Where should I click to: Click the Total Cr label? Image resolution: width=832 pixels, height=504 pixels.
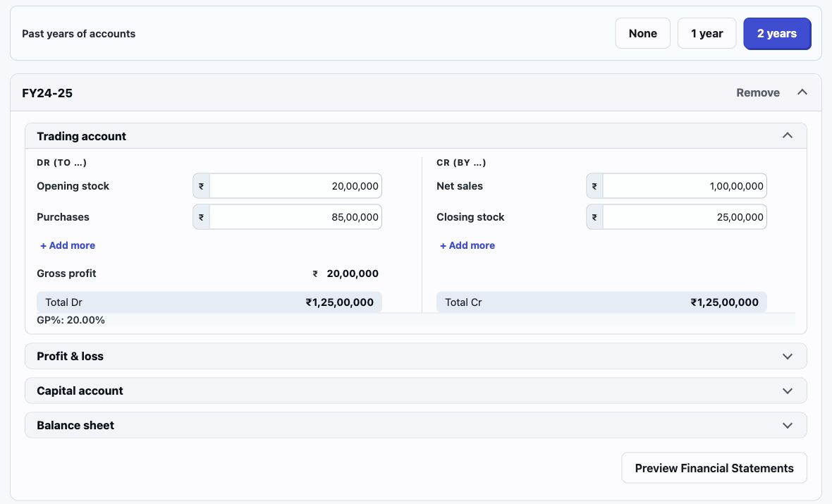pyautogui.click(x=463, y=302)
